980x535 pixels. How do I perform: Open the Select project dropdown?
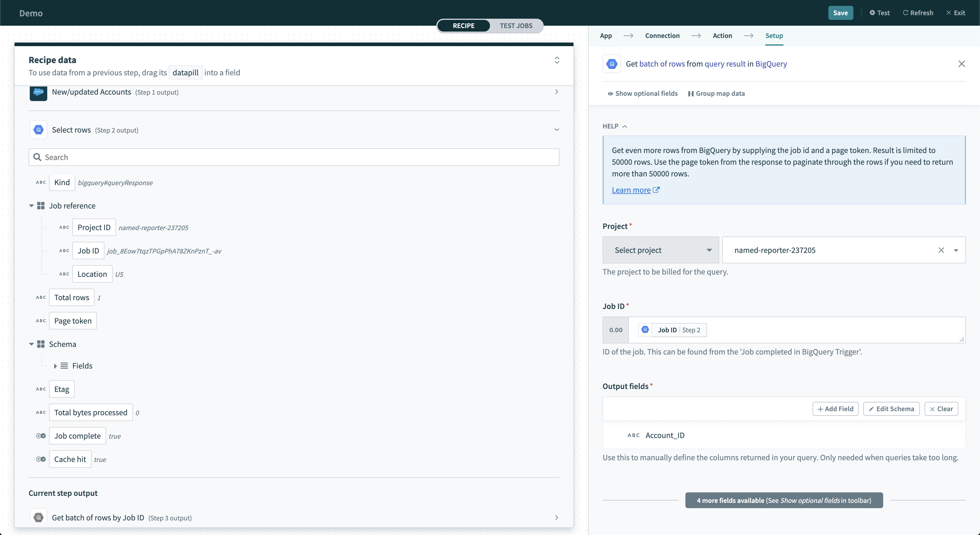click(660, 250)
